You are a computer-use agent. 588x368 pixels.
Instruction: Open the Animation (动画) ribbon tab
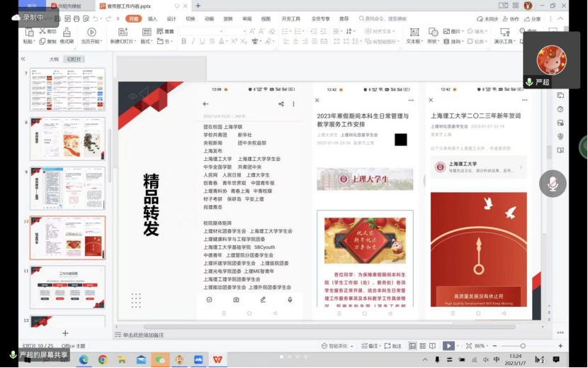(x=209, y=18)
